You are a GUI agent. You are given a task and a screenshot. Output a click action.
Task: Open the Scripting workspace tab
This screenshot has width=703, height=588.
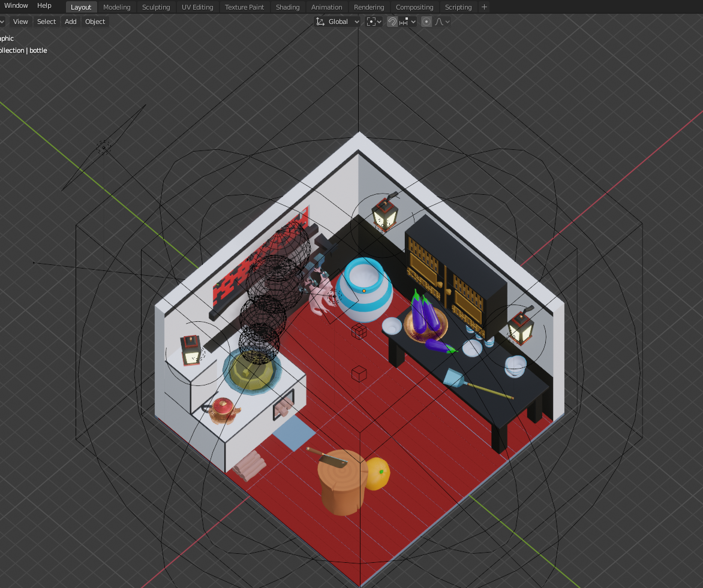click(458, 7)
